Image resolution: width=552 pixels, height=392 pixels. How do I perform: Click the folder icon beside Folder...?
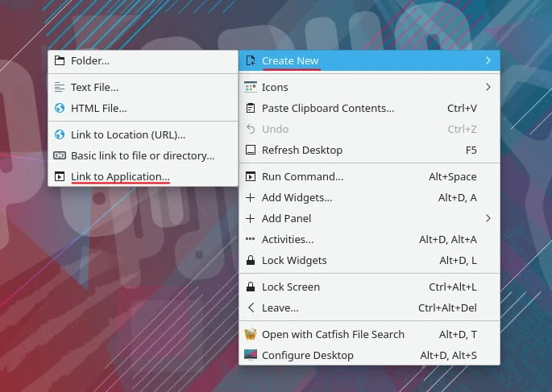(59, 60)
